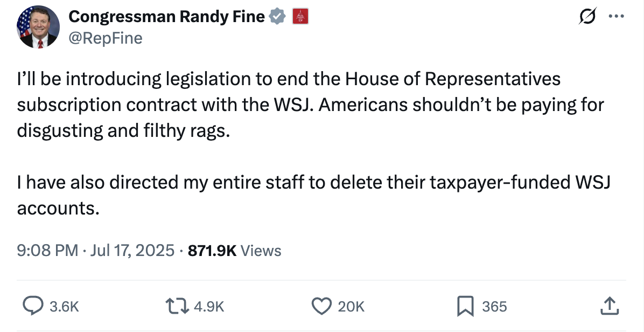Click the 3.6K replies count
Screen dimensions: 644x332
64,307
